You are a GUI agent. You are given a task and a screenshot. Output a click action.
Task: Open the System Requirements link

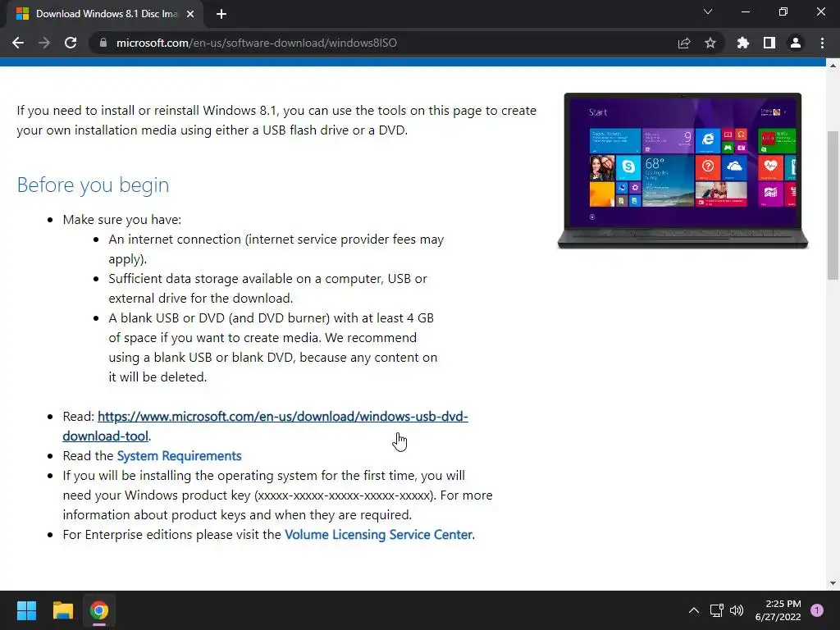pos(179,456)
